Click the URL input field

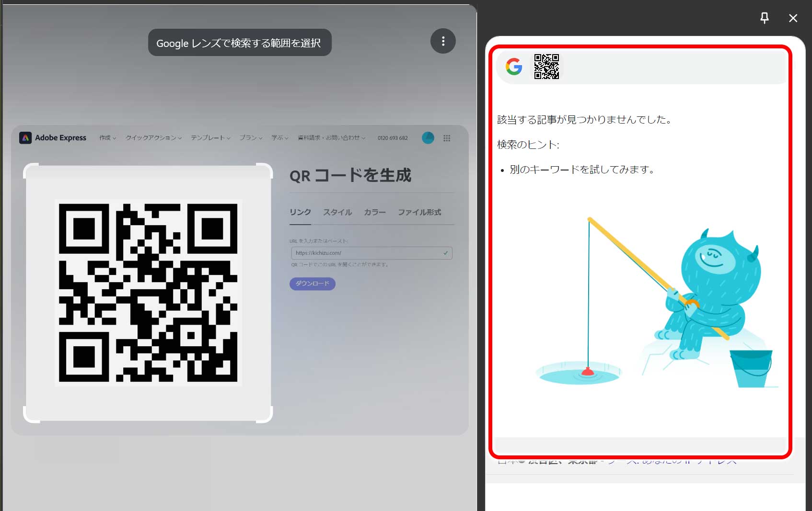coord(371,253)
